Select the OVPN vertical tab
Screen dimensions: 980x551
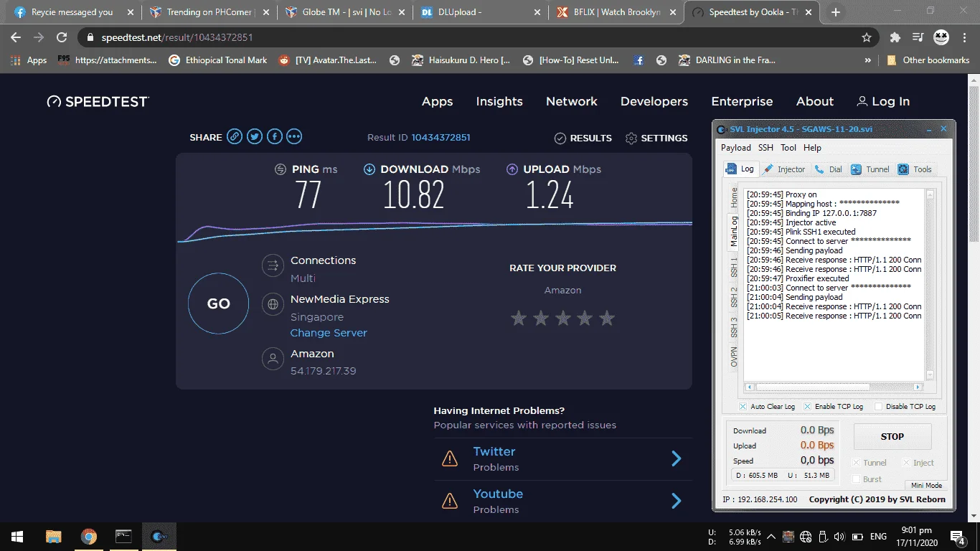734,357
